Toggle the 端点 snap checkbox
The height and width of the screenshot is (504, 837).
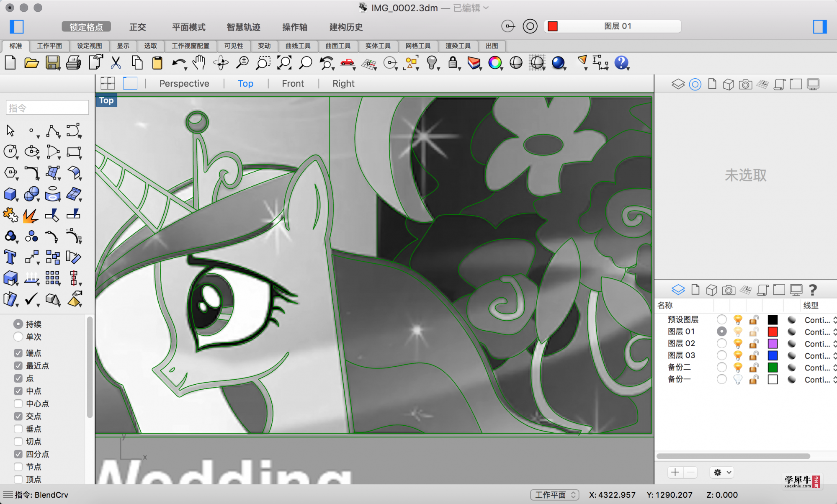(x=18, y=353)
